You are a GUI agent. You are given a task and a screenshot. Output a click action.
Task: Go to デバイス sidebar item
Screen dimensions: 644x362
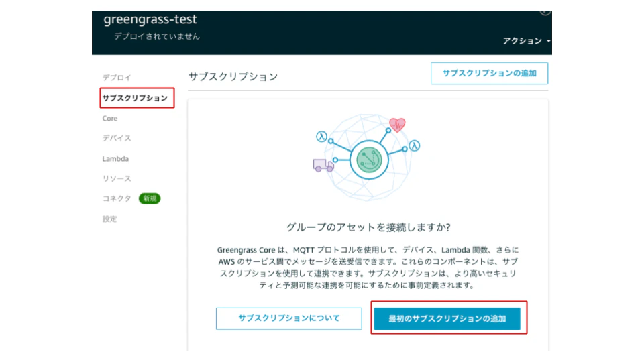coord(117,138)
